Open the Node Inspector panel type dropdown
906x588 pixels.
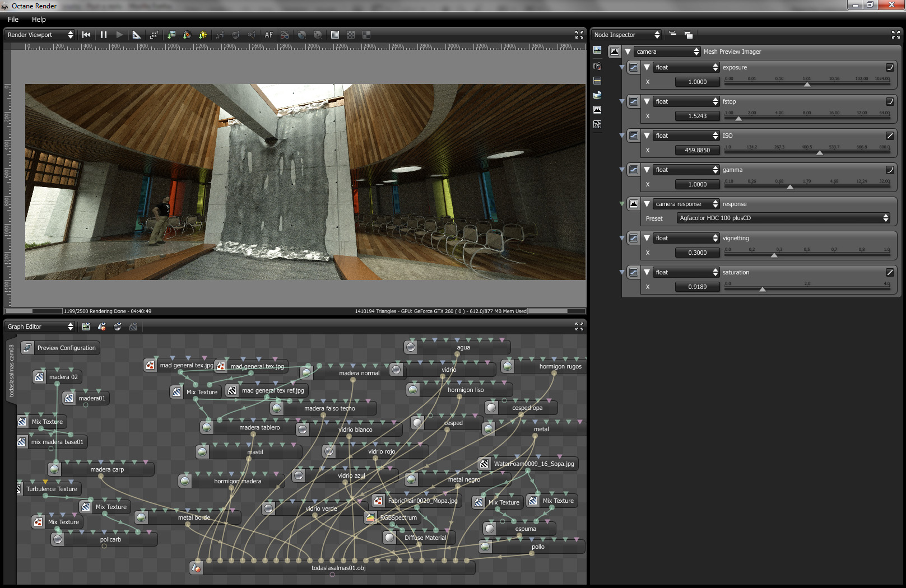[627, 35]
